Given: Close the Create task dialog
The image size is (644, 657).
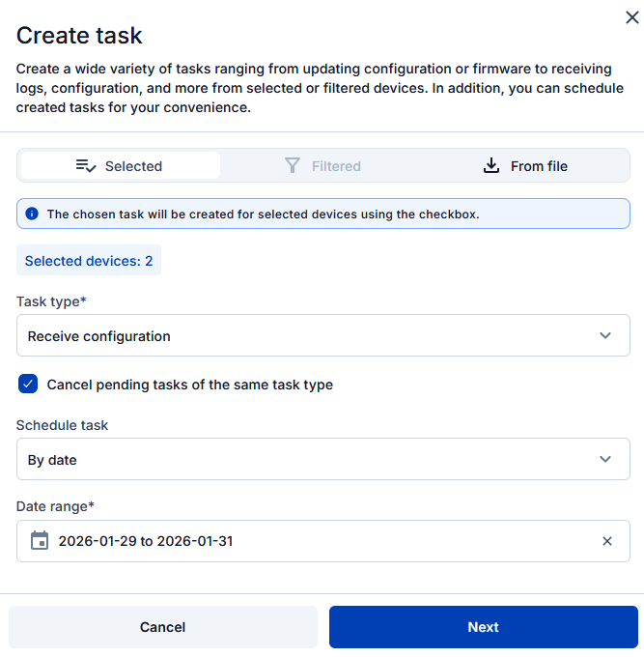Looking at the screenshot, I should (631, 16).
